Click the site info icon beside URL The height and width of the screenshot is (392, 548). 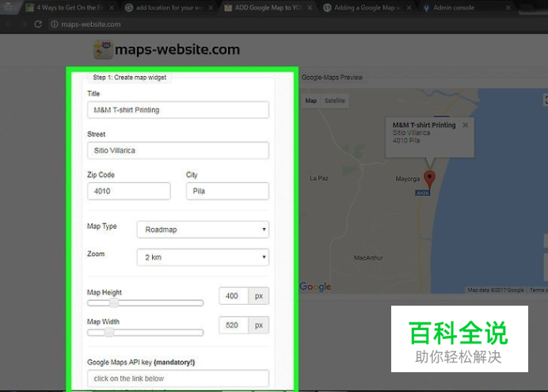[55, 24]
